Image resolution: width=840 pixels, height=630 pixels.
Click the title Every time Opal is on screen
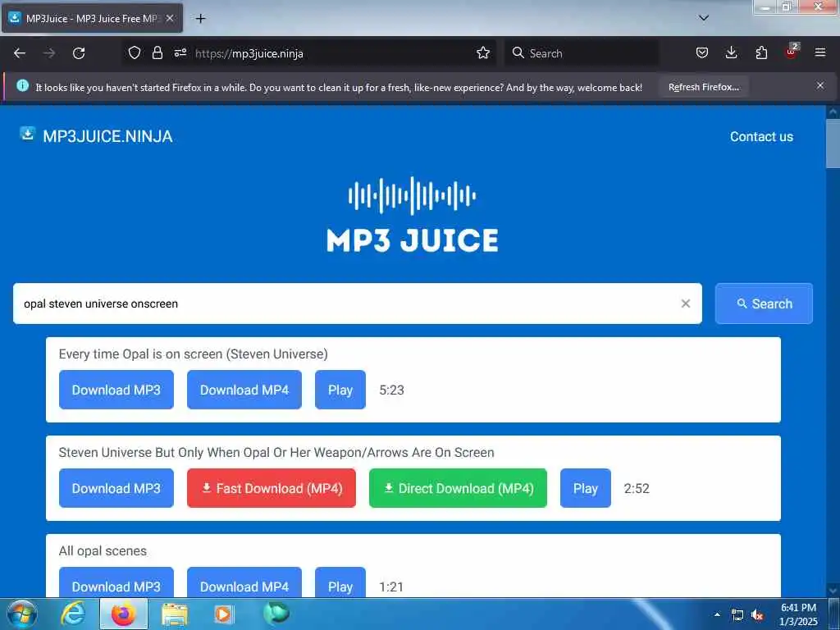click(193, 354)
